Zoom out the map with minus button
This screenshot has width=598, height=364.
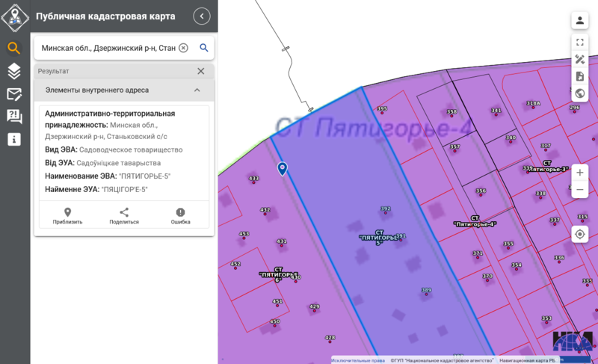tap(580, 191)
